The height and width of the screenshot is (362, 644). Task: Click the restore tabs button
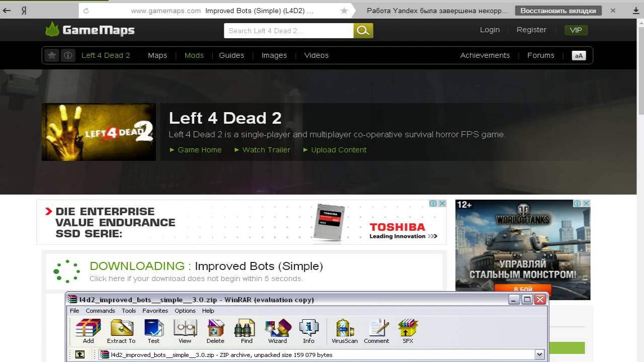click(x=558, y=11)
